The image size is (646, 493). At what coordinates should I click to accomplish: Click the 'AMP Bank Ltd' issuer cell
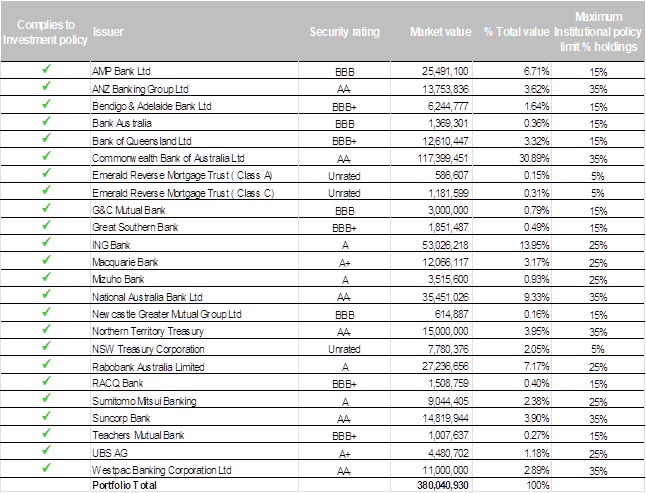click(x=121, y=71)
